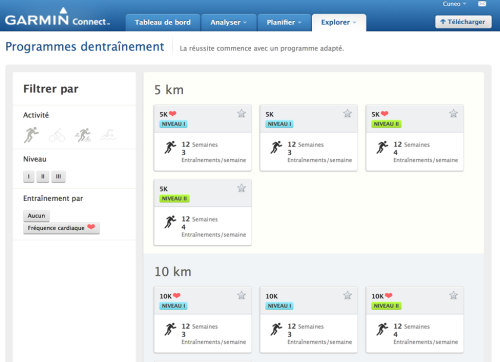500x362 pixels.
Task: Expand the Planifier dropdown menu
Action: [x=284, y=23]
